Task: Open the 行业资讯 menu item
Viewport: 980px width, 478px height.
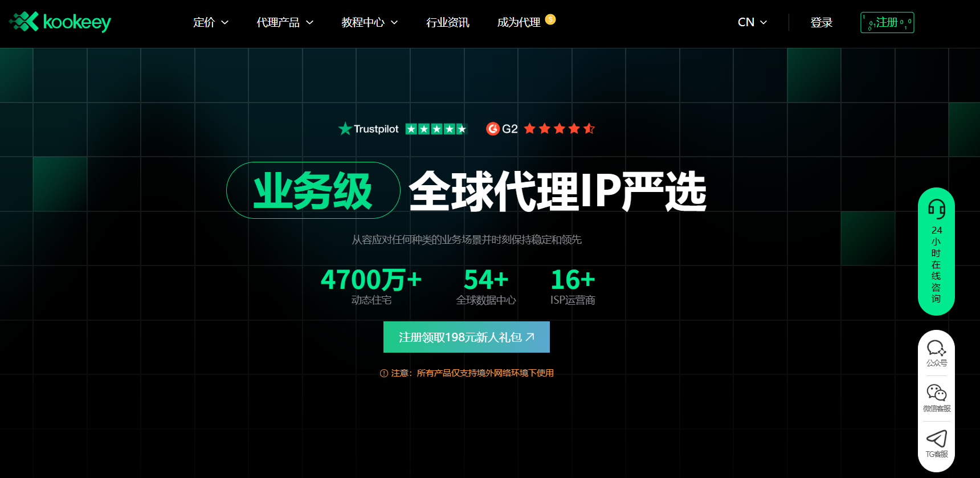Action: click(x=448, y=22)
